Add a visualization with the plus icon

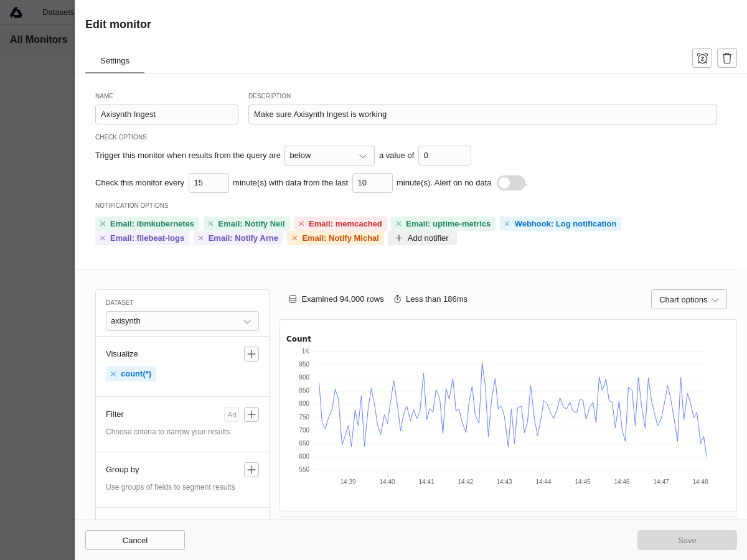click(x=251, y=354)
